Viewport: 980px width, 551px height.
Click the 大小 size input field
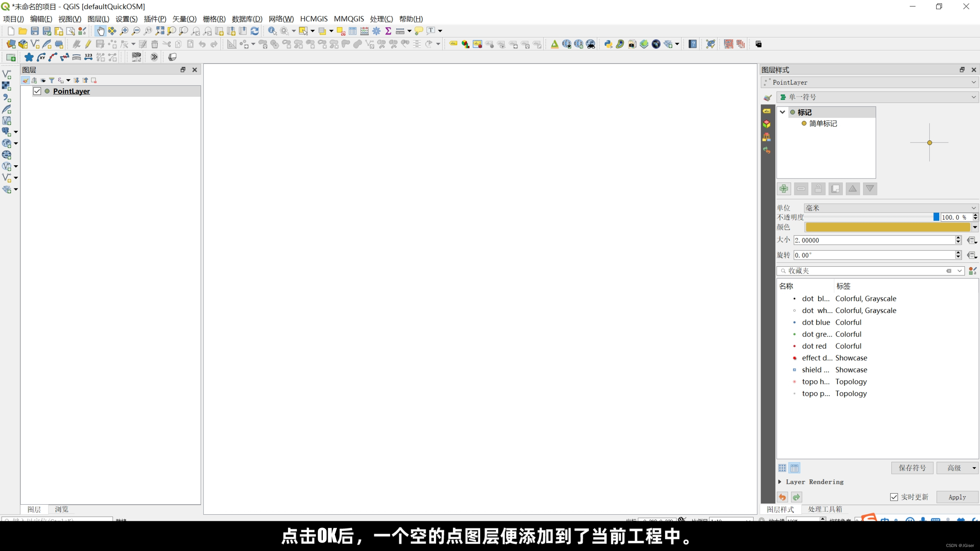(874, 240)
